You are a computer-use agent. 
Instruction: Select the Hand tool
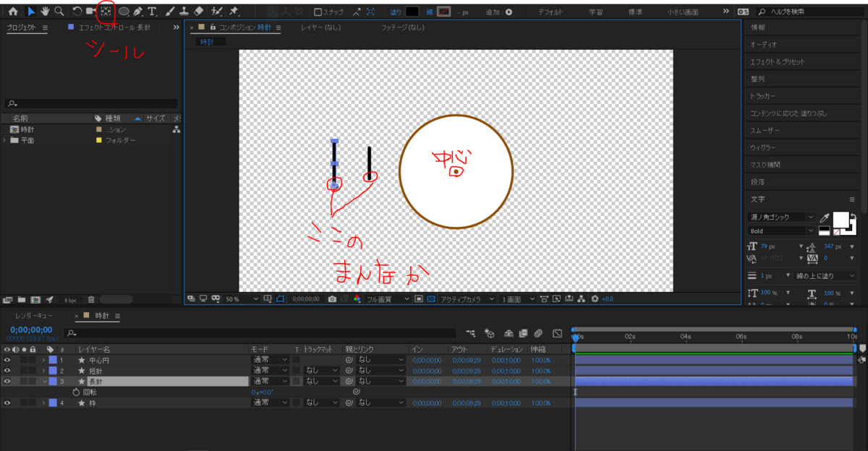[45, 11]
